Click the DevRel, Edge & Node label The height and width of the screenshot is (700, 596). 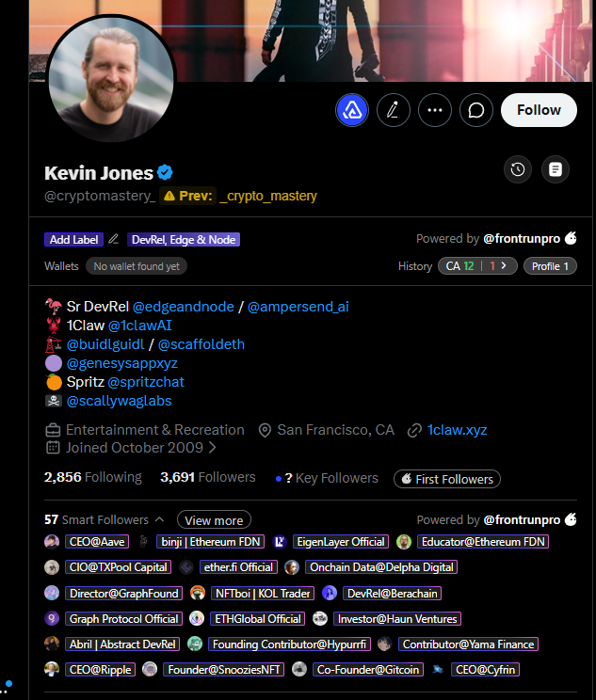click(x=184, y=240)
